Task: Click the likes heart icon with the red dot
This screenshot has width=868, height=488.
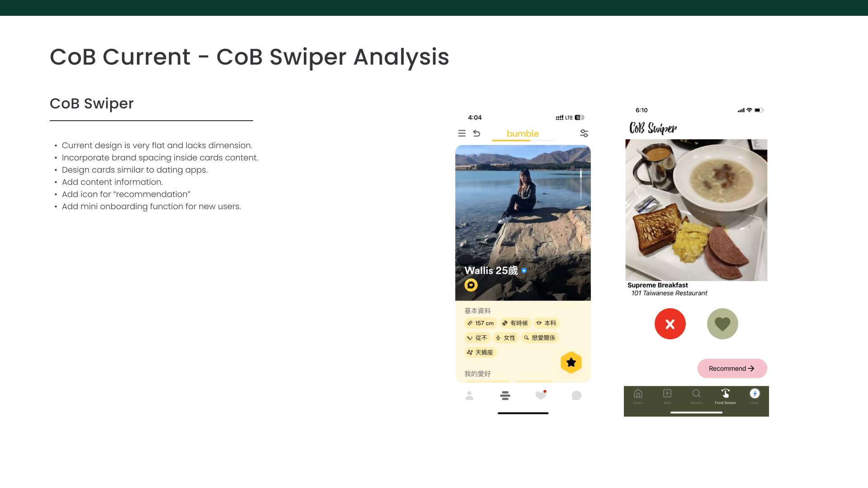Action: (x=541, y=395)
